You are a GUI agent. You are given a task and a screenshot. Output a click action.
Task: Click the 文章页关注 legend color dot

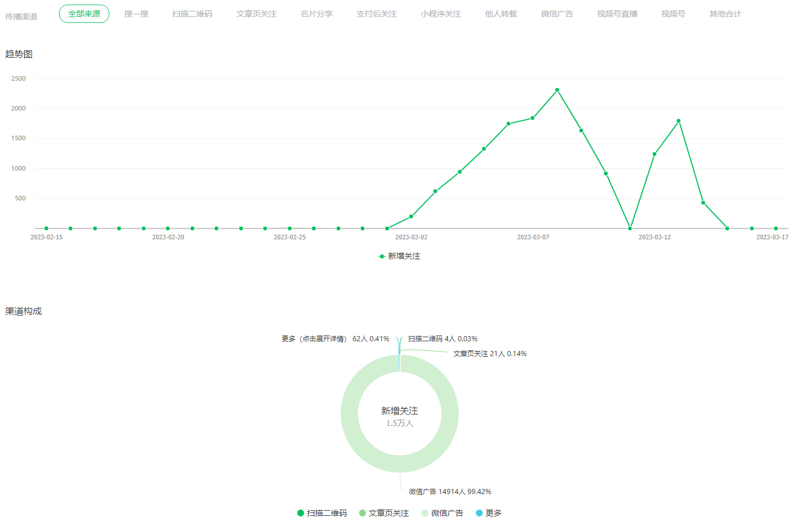coord(362,513)
